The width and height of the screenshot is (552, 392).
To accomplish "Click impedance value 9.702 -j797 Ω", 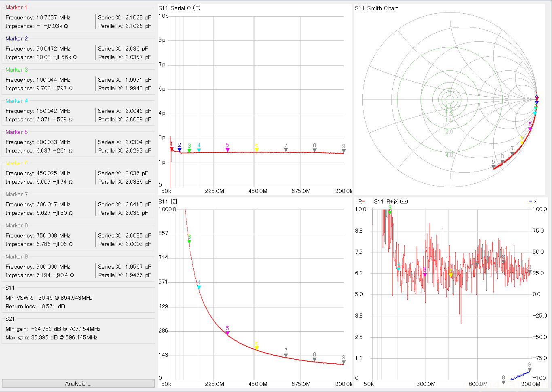I will [x=55, y=88].
